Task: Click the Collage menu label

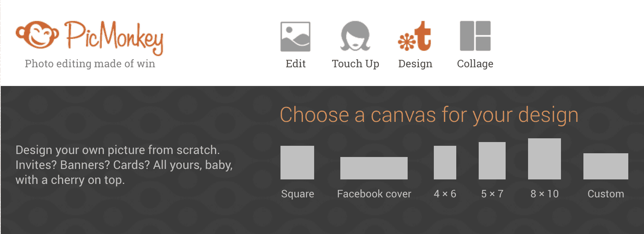Action: [x=475, y=64]
